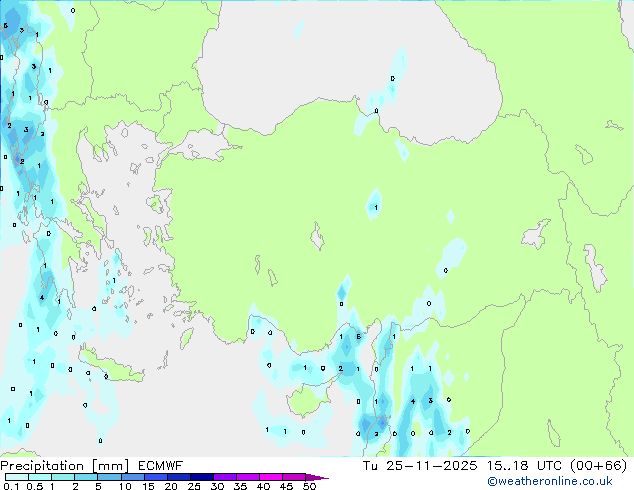634x490 pixels.
Task: Click the '50' legend scale label
Action: [309, 486]
